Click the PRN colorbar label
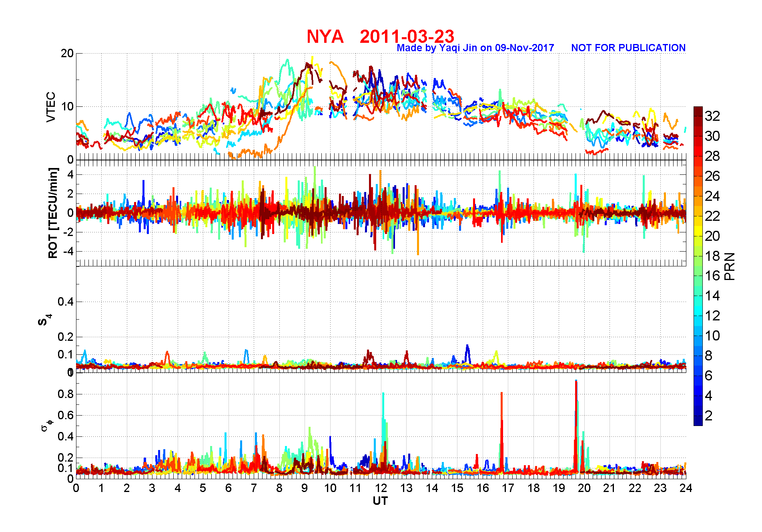 tap(730, 266)
